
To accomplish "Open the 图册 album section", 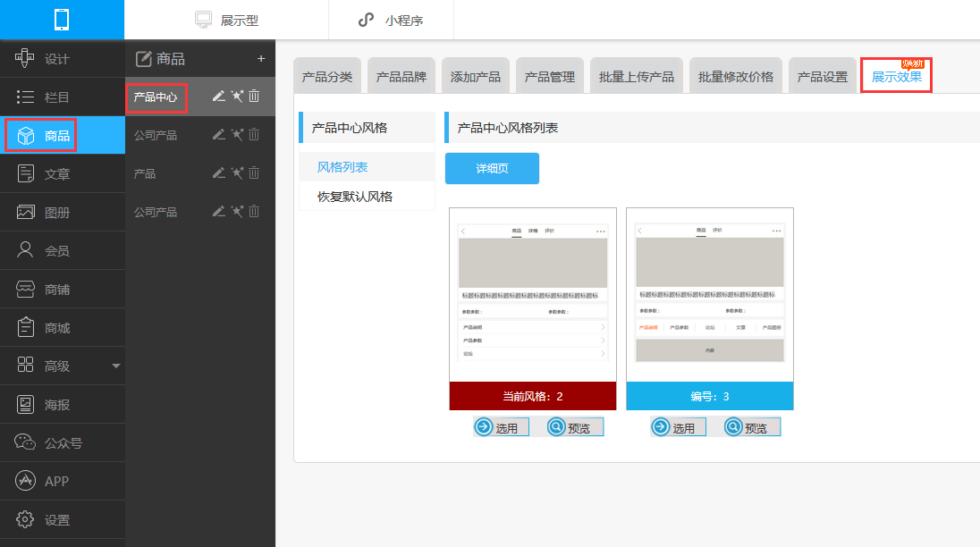I will coord(63,213).
